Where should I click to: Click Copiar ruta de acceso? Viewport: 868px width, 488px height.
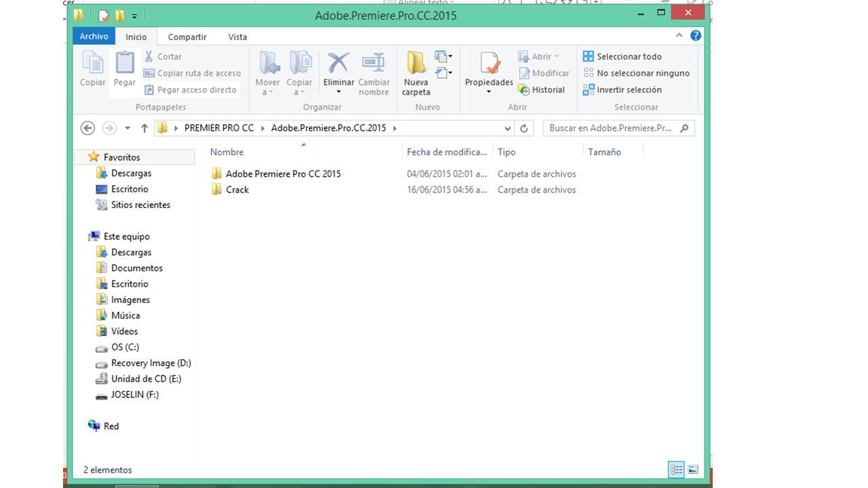click(192, 73)
